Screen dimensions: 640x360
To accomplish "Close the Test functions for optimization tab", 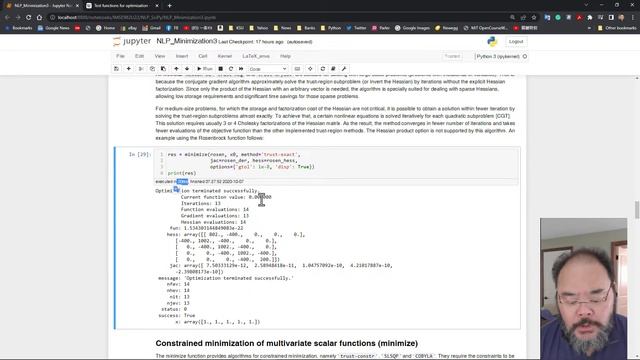I will click(157, 6).
